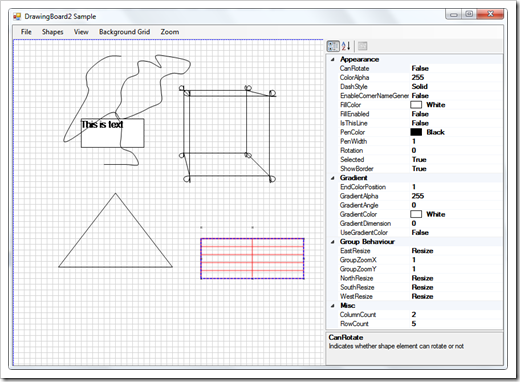Click the GradientAngle property label
Viewport: 520px width, 382px height.
[359, 205]
